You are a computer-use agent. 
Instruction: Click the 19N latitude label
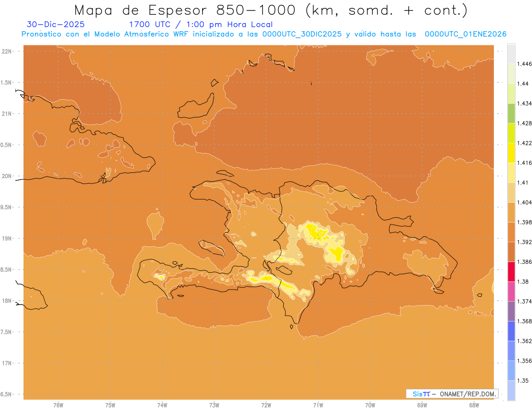[7, 238]
